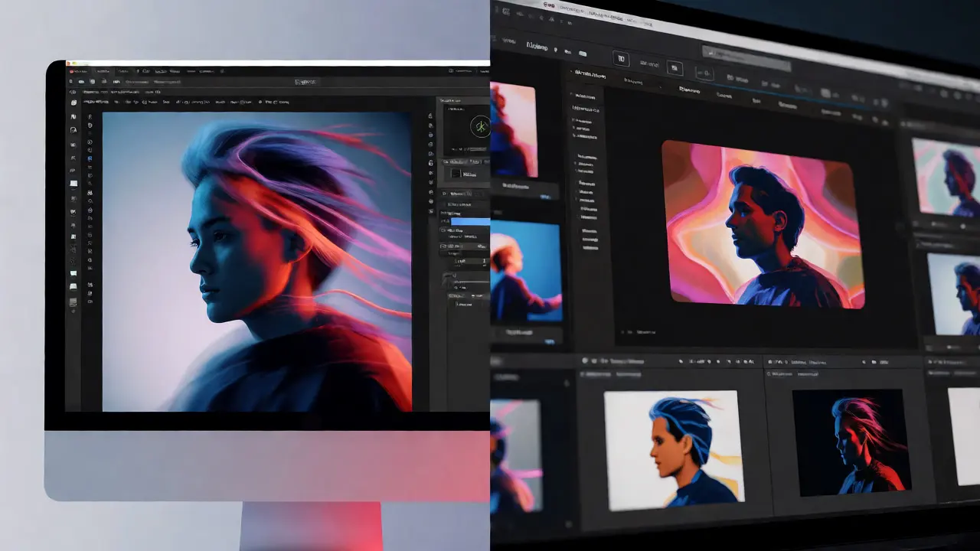Select the pink-orange thumbnail at top-left of right monitor
Image resolution: width=980 pixels, height=551 pixels.
(x=513, y=128)
